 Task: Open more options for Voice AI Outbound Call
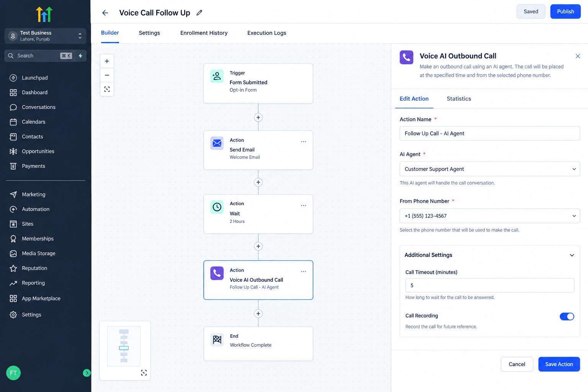coord(304,271)
